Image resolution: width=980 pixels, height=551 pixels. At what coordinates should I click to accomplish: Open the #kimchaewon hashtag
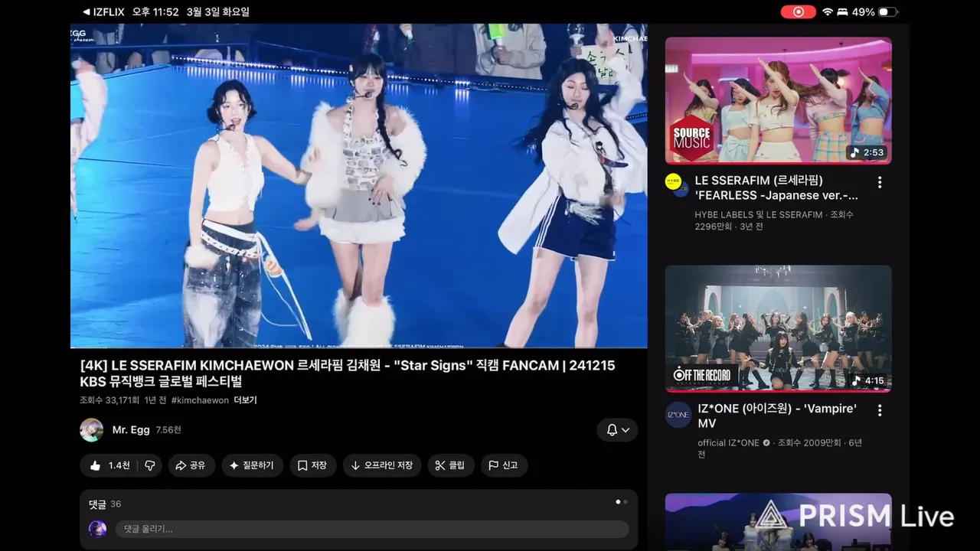click(200, 400)
